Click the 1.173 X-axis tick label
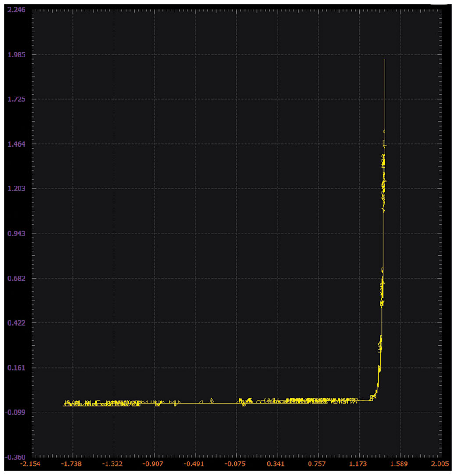Viewport: 456px width, 476px height. [x=359, y=464]
